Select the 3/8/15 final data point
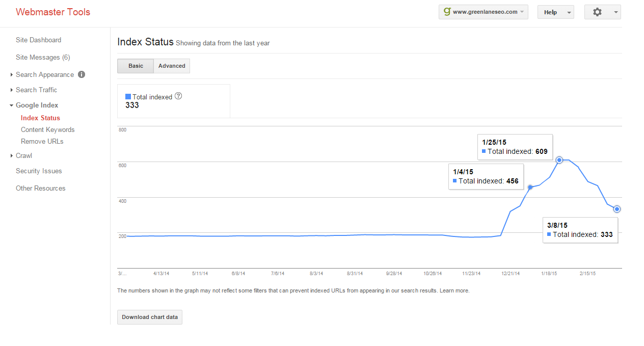This screenshot has height=346, width=644. (x=617, y=209)
